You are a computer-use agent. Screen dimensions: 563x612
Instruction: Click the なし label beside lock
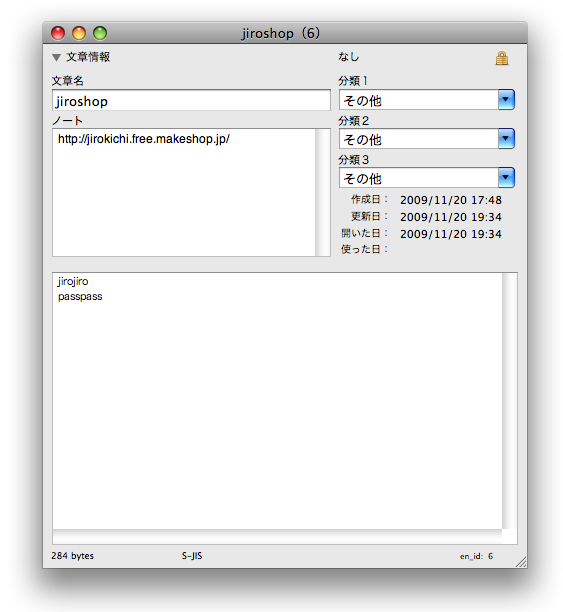coord(348,57)
